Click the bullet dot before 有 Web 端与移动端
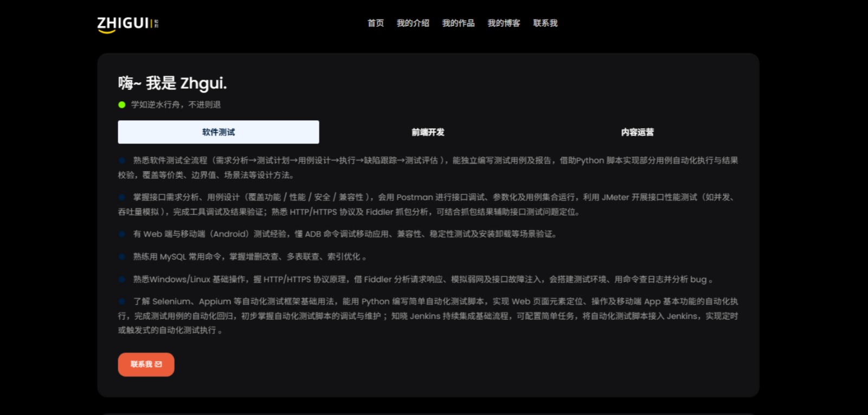The height and width of the screenshot is (415, 868). click(122, 234)
